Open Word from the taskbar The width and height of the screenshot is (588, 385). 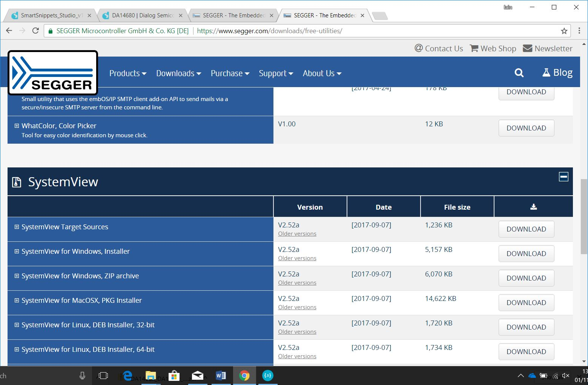(221, 376)
